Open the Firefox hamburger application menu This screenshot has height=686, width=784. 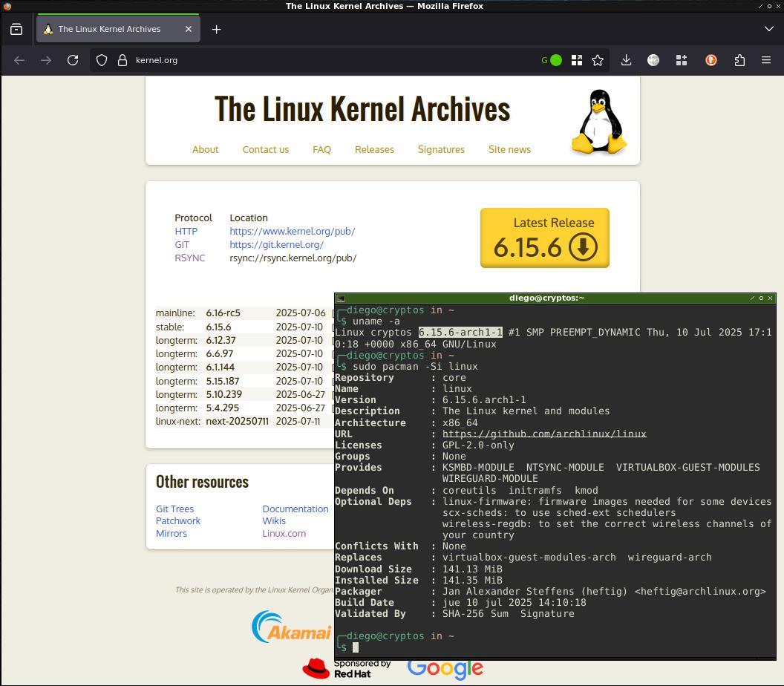coord(766,60)
